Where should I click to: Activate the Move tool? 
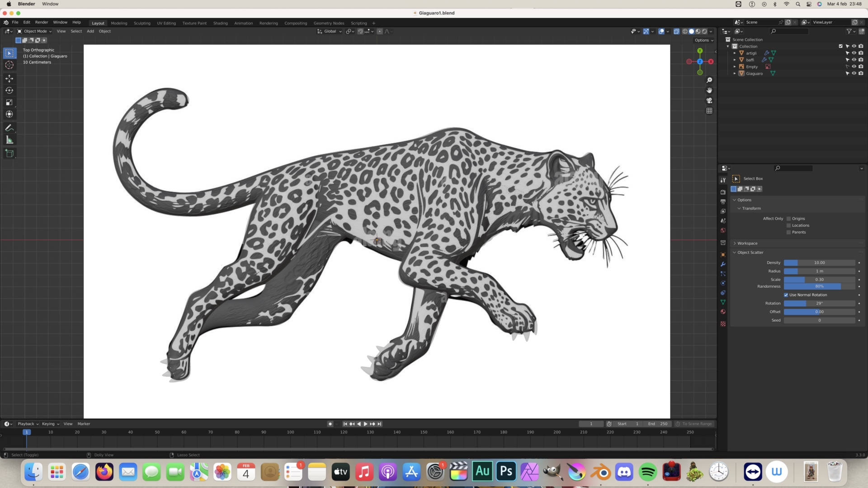[9, 79]
